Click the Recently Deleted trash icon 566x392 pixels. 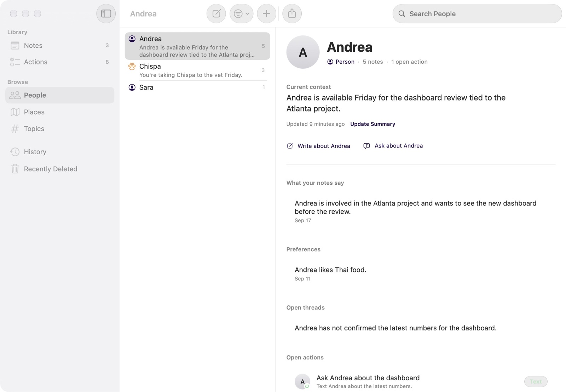click(15, 169)
